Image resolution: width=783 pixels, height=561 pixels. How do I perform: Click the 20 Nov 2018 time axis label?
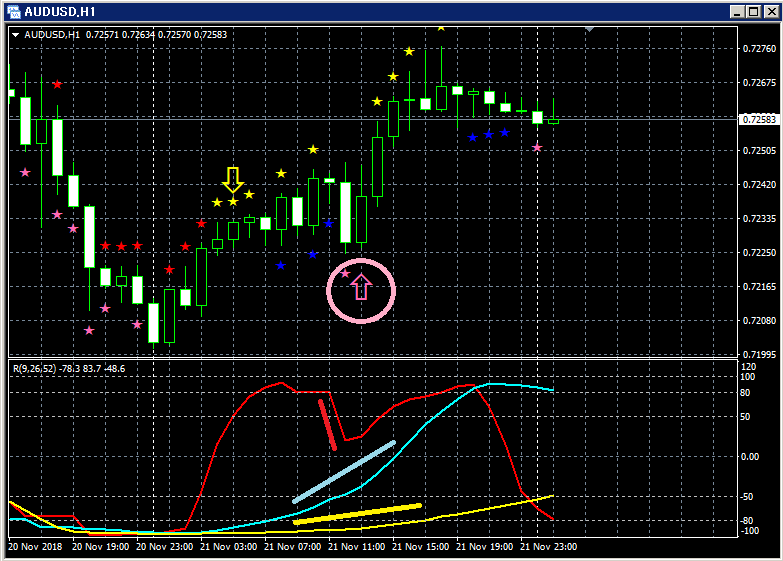[x=35, y=547]
